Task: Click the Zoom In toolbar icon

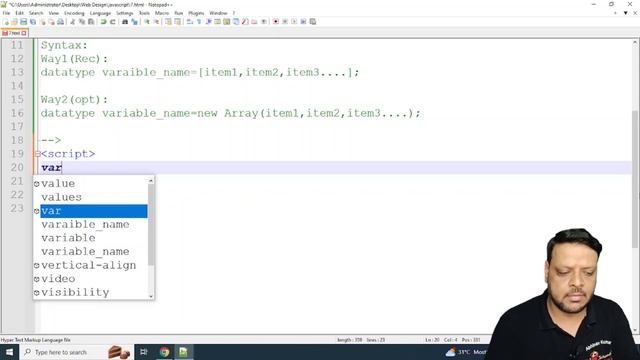Action: tap(147, 22)
